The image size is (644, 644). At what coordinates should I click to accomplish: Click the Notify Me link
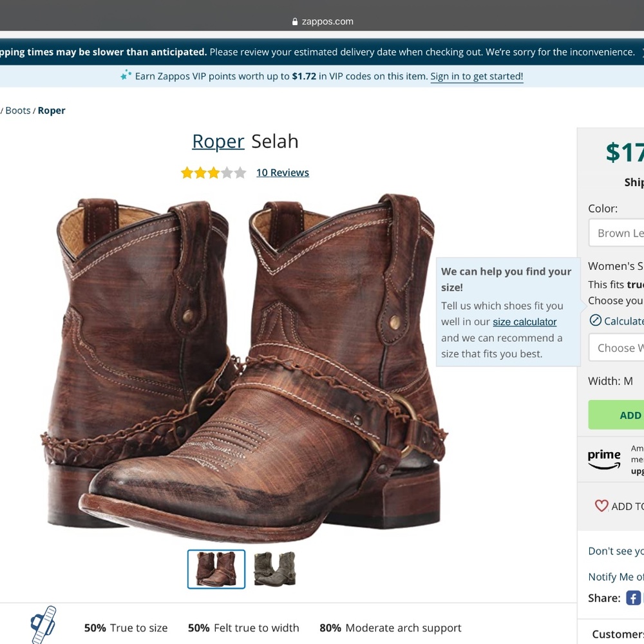point(616,576)
